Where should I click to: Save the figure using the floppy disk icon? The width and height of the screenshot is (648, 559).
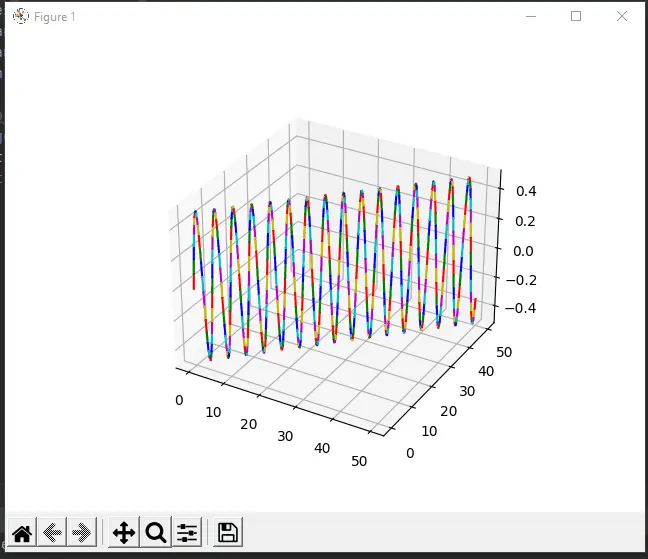point(227,533)
